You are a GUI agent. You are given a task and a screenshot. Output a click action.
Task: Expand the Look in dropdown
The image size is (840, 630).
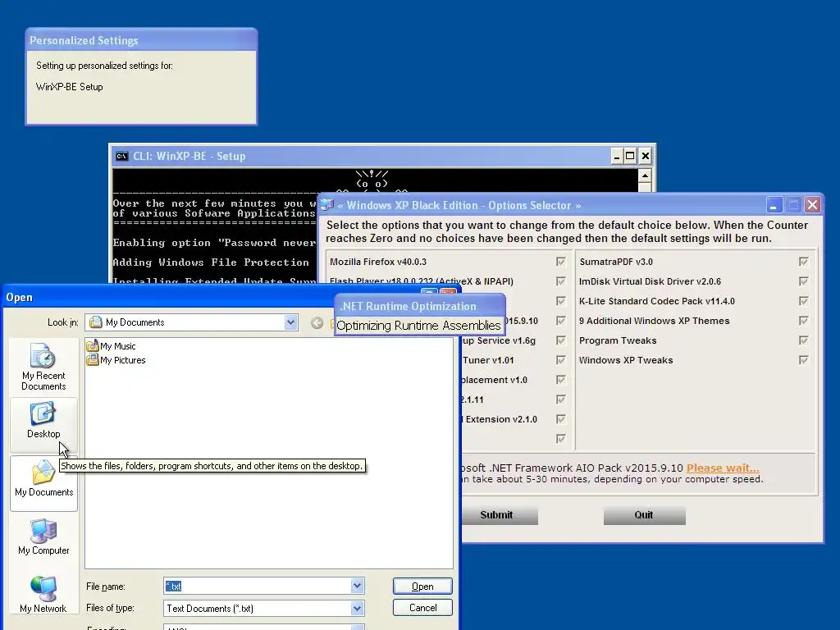[290, 322]
